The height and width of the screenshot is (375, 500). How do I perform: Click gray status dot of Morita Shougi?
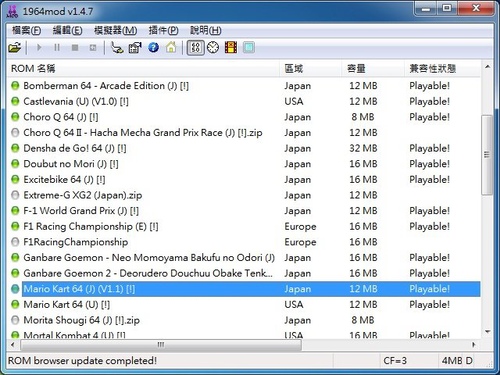click(15, 320)
